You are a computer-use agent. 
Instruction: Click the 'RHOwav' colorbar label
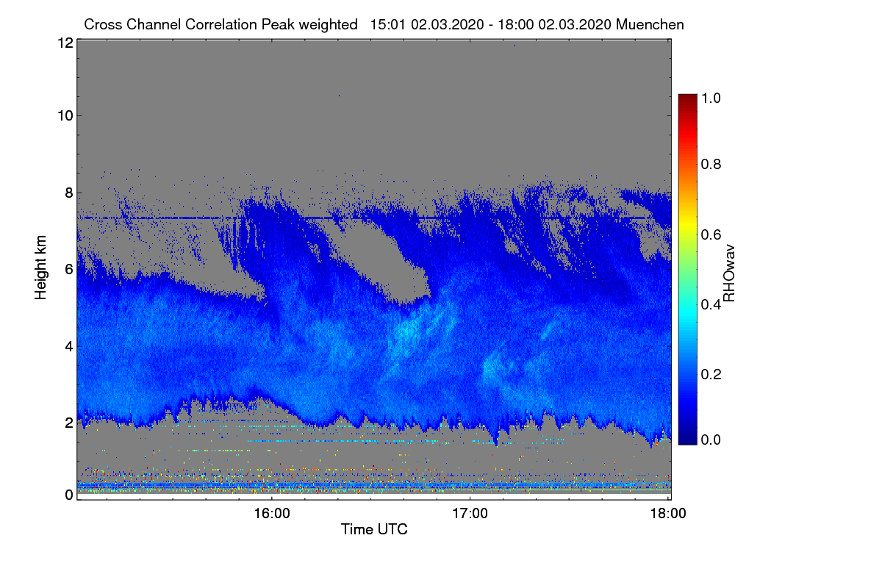pos(729,273)
